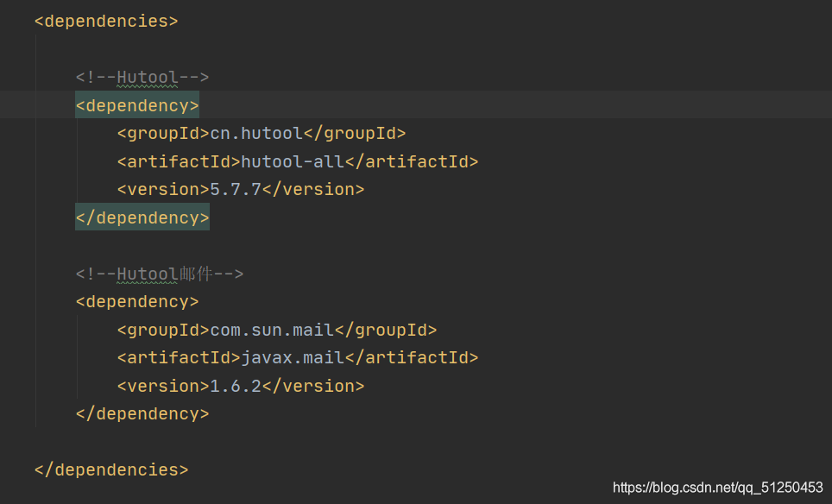
Task: Click the cn.hutool groupId value
Action: click(x=256, y=133)
